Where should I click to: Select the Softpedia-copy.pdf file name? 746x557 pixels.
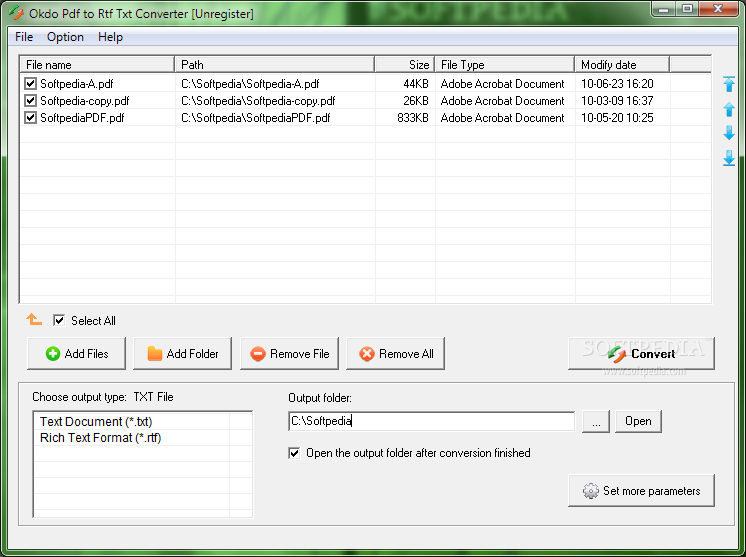85,101
